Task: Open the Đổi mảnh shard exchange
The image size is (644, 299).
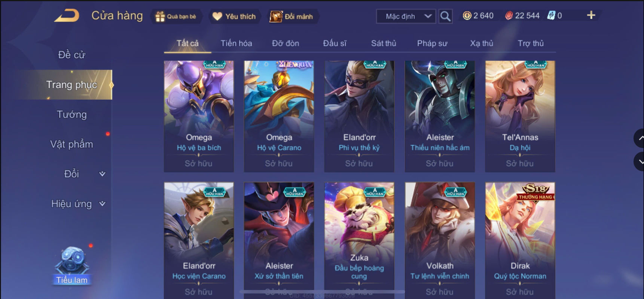Action: click(292, 16)
